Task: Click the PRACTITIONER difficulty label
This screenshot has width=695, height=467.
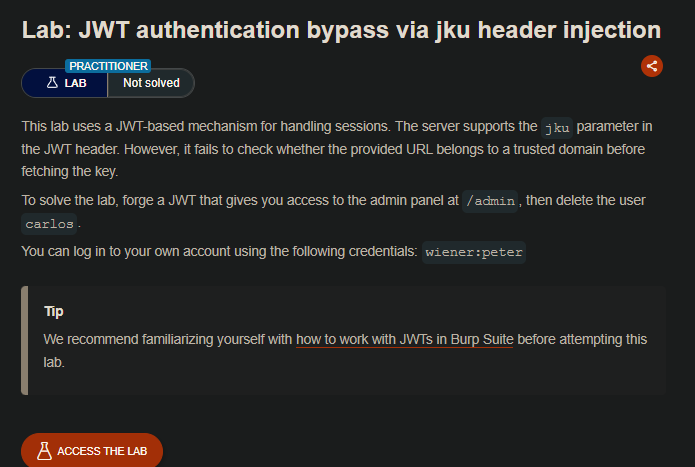Action: [107, 66]
